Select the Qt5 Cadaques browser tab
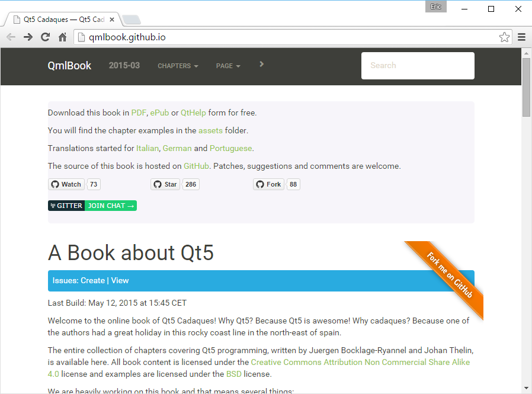532x394 pixels. (63, 20)
